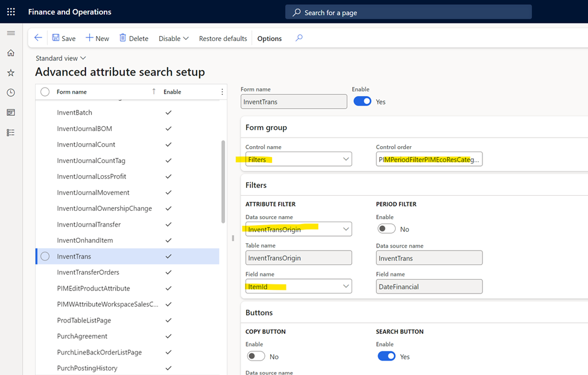Toggle Enable checkmark for InventJournalBOM
The width and height of the screenshot is (588, 375).
pos(168,129)
